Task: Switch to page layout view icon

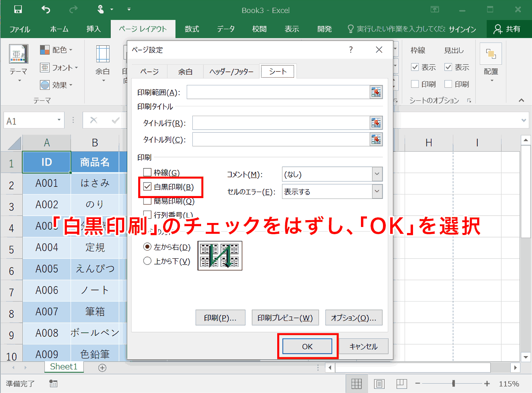Action: (x=379, y=384)
